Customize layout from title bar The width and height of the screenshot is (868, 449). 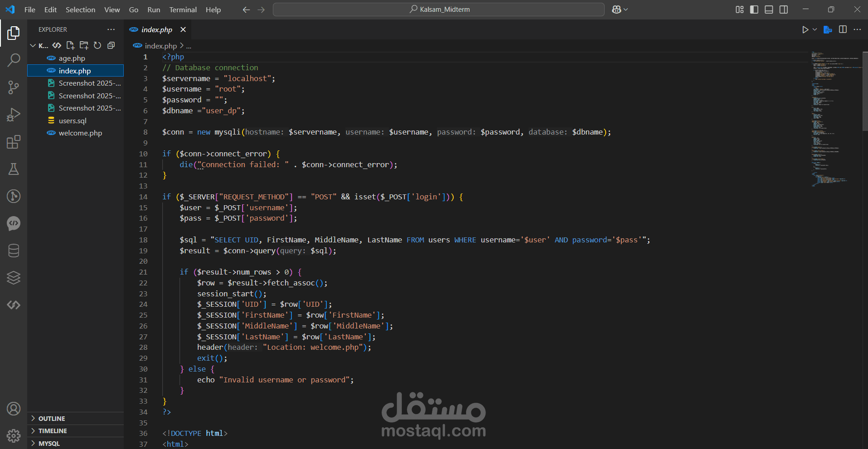[740, 10]
